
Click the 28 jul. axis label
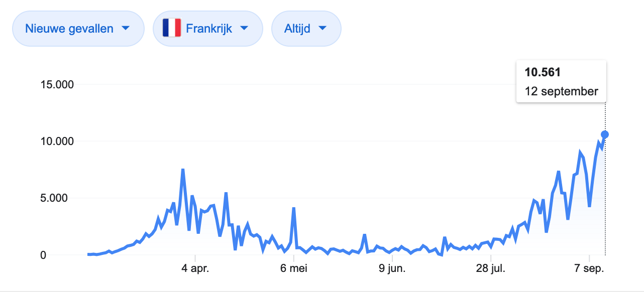(490, 268)
